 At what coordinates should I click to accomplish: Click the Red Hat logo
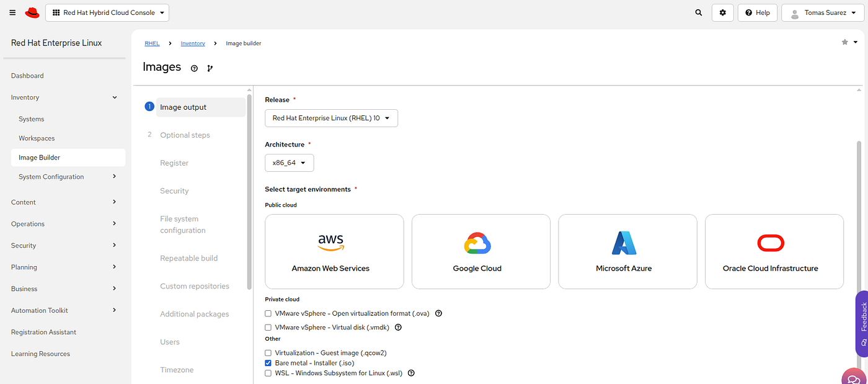tap(32, 12)
